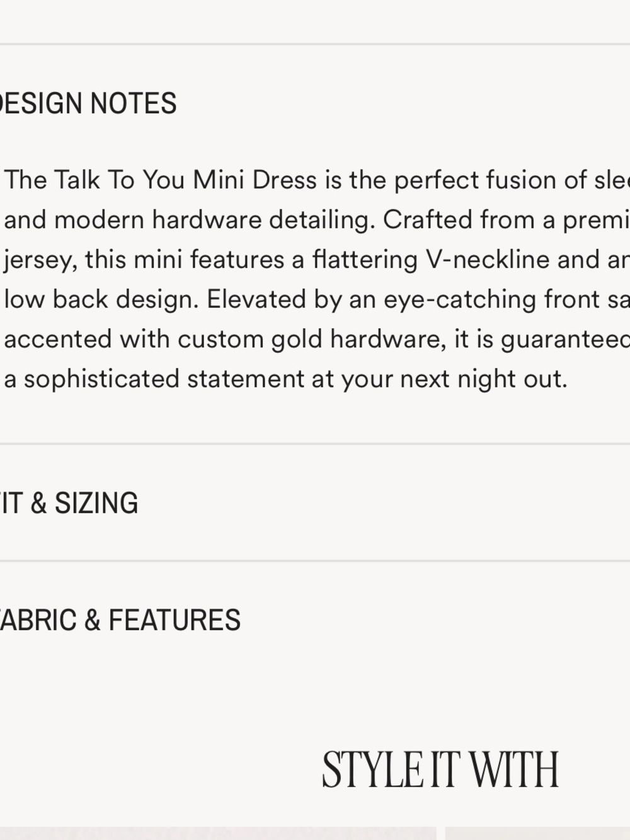630x840 pixels.
Task: Click the line starting 'The Talk To You Mini Dress'
Action: [317, 180]
